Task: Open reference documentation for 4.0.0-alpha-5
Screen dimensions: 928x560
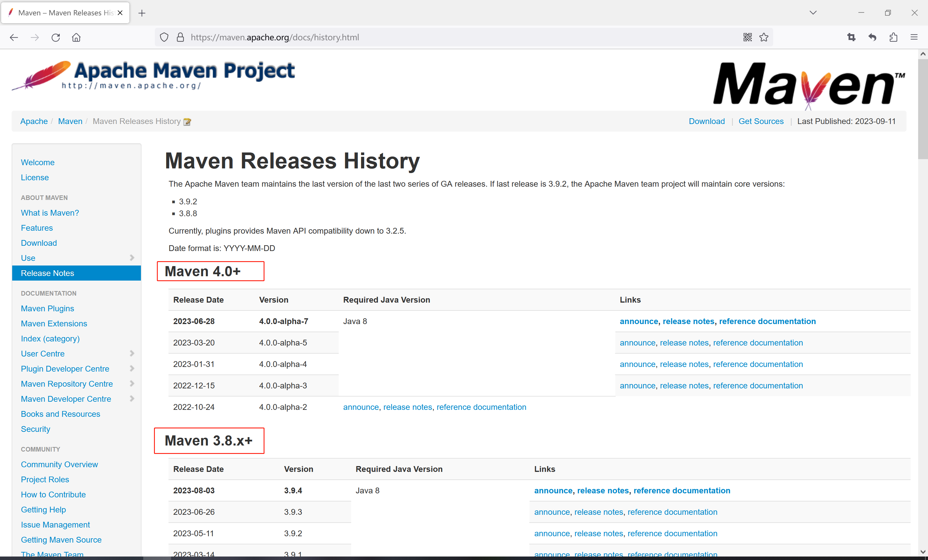Action: tap(758, 343)
